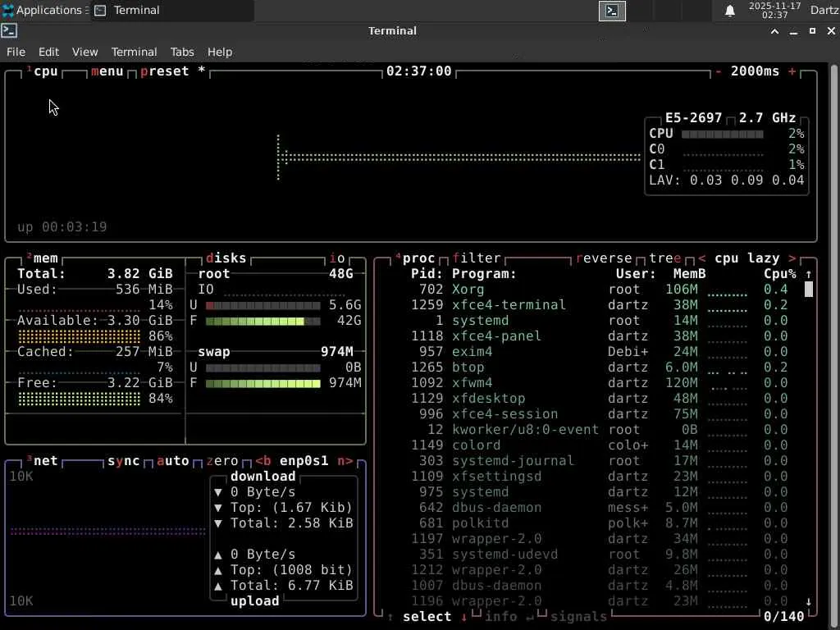Click the process list scrollbar handle
The image size is (840, 630).
pyautogui.click(x=809, y=289)
